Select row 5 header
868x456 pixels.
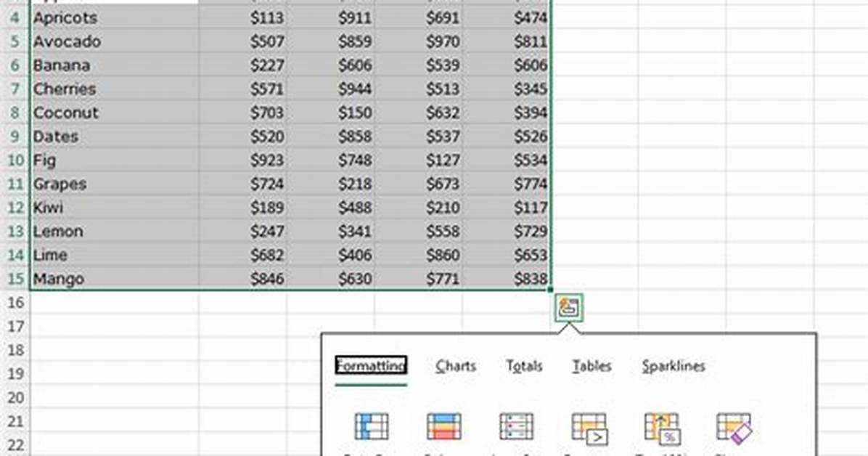tap(15, 41)
